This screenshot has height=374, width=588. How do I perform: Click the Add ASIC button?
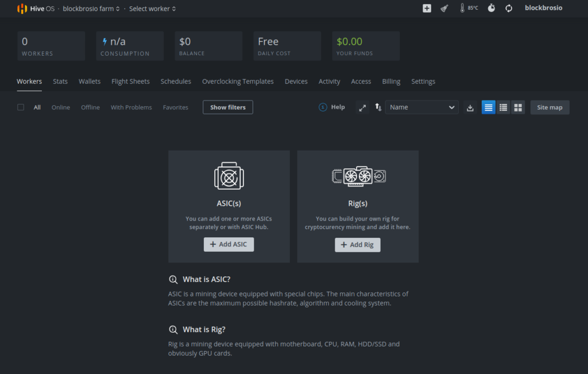click(229, 244)
